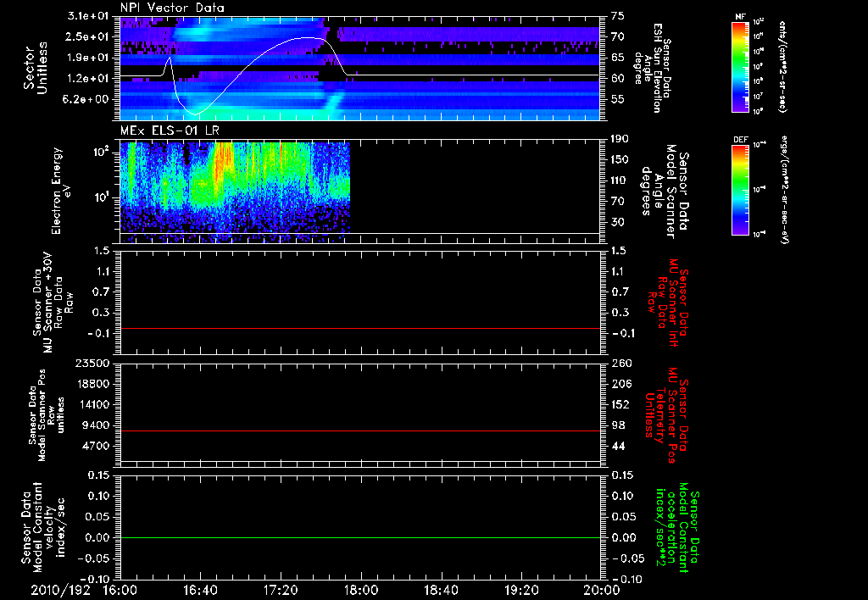Click the green line in the velocity panel

360,537
